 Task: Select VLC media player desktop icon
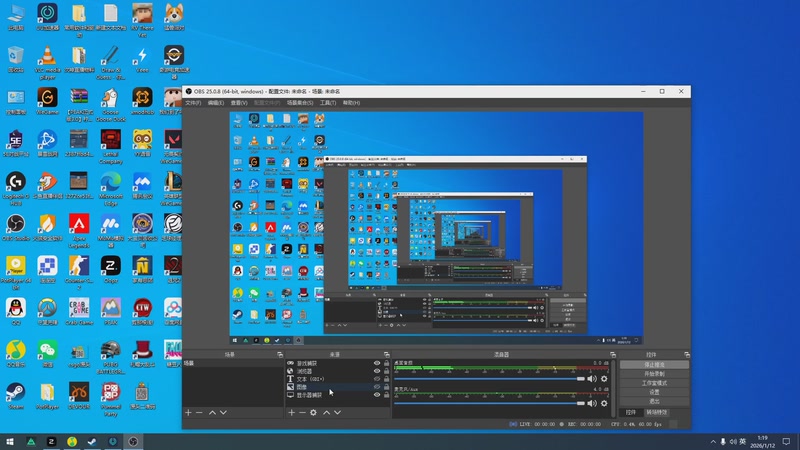click(47, 62)
